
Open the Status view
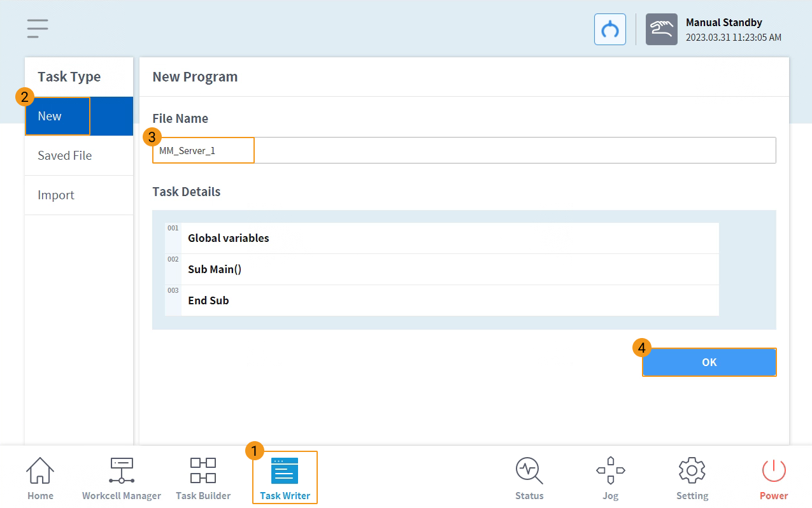point(529,478)
